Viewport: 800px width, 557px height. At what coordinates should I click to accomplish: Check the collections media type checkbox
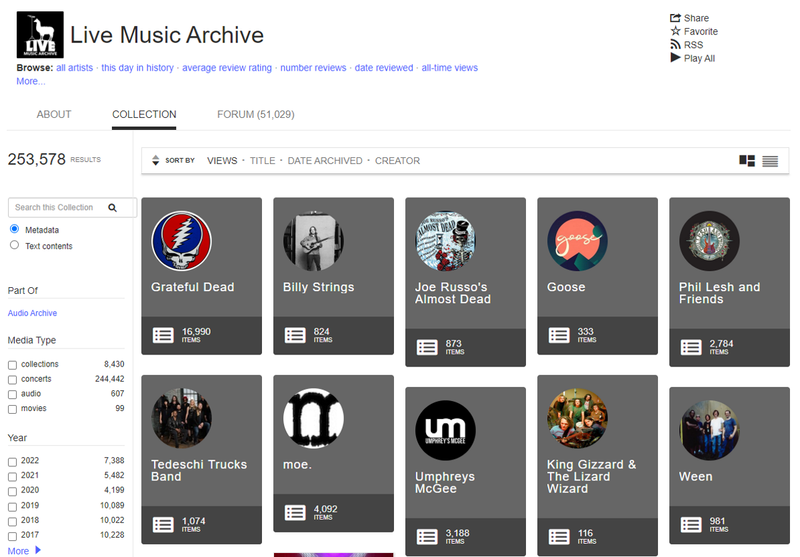(12, 365)
